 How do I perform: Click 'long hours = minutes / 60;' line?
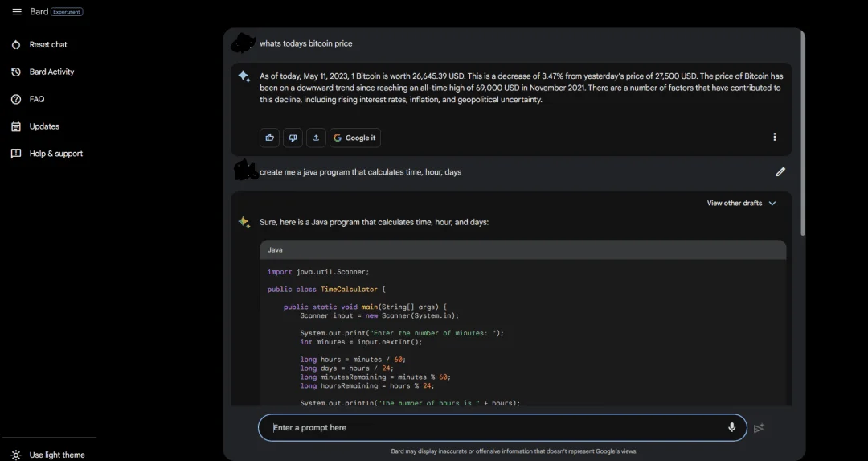[353, 360]
